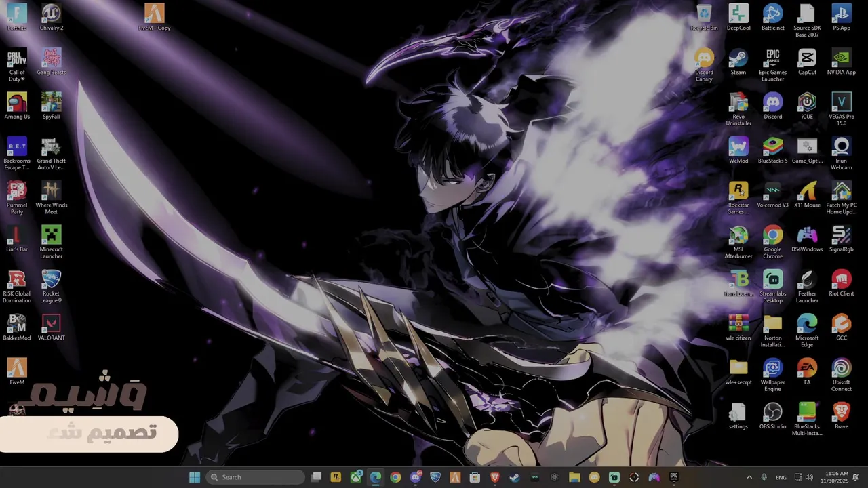Select the DS4Windows desktop icon
This screenshot has height=488, width=868.
807,239
